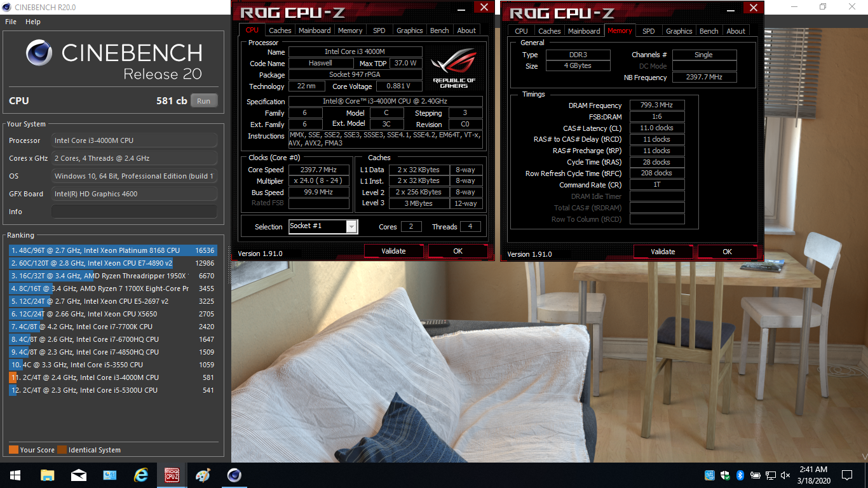Open SPD tab in right CPU-Z window

pyautogui.click(x=649, y=31)
